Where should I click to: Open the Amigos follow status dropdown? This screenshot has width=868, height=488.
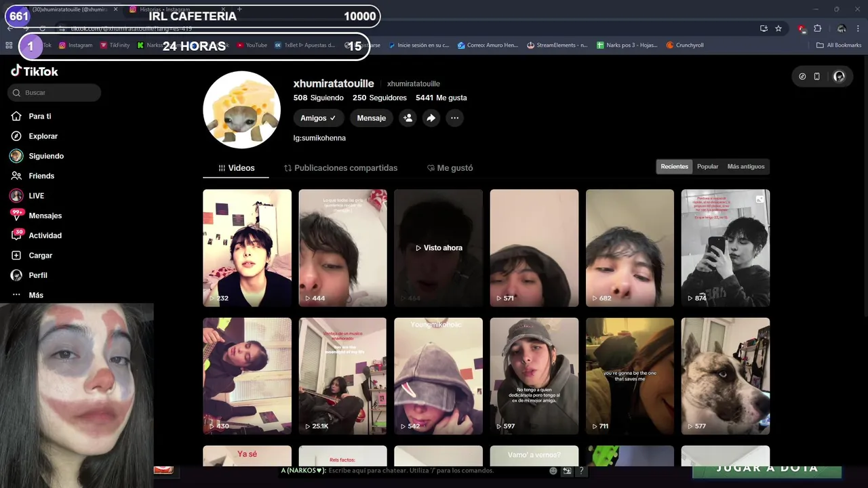pos(318,118)
